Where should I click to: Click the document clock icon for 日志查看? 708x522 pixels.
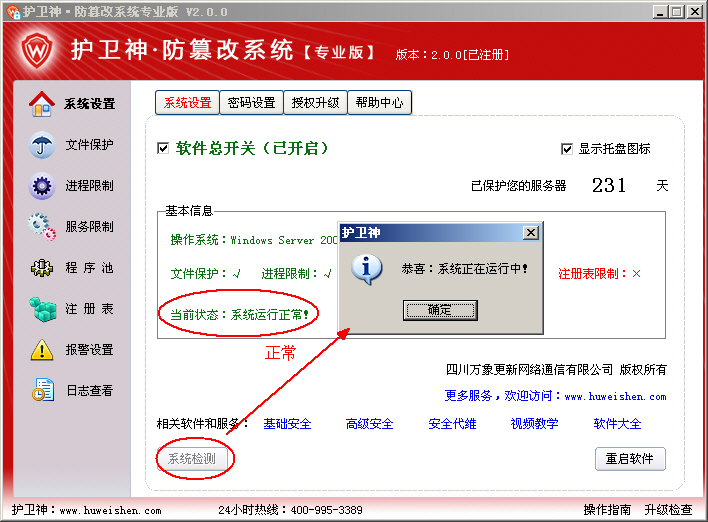[43, 390]
